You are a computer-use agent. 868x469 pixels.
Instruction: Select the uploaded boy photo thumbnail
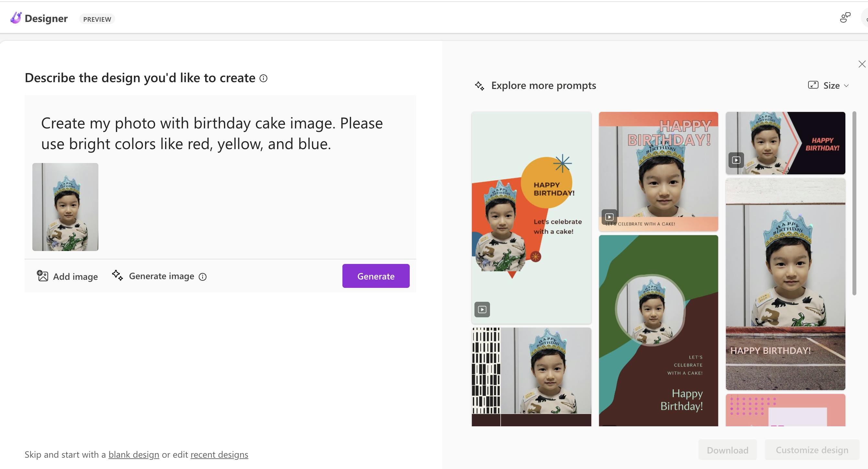[x=65, y=207]
